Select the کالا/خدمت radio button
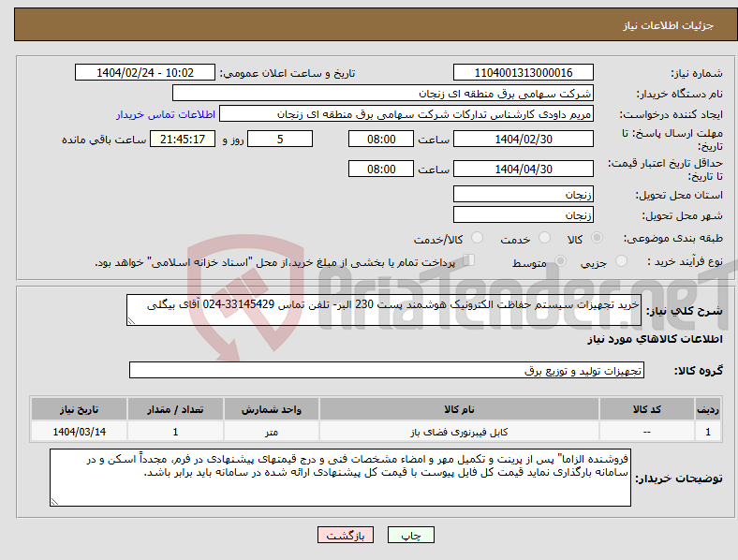Image resolution: width=738 pixels, height=560 pixels. 478,238
